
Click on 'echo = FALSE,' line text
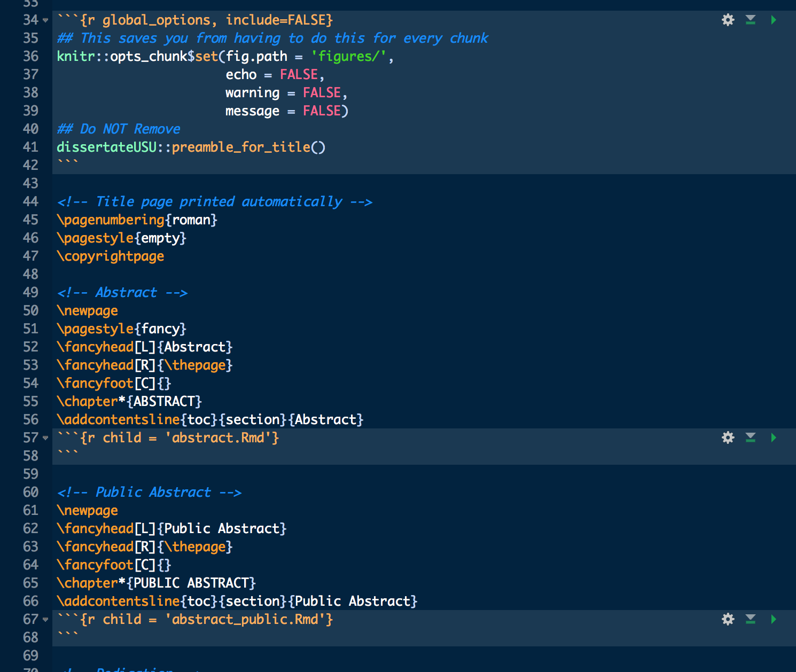[275, 75]
